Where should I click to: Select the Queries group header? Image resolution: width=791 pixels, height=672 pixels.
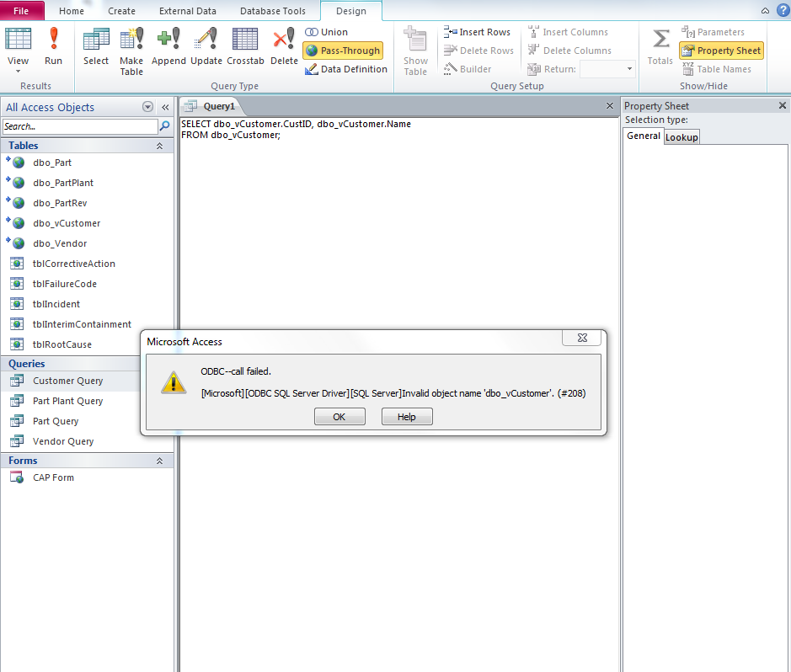(x=71, y=364)
